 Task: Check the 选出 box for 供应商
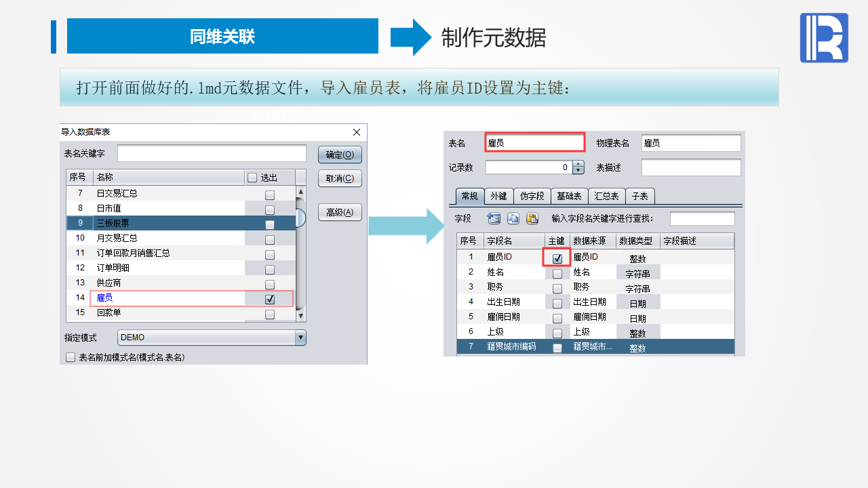click(x=270, y=284)
